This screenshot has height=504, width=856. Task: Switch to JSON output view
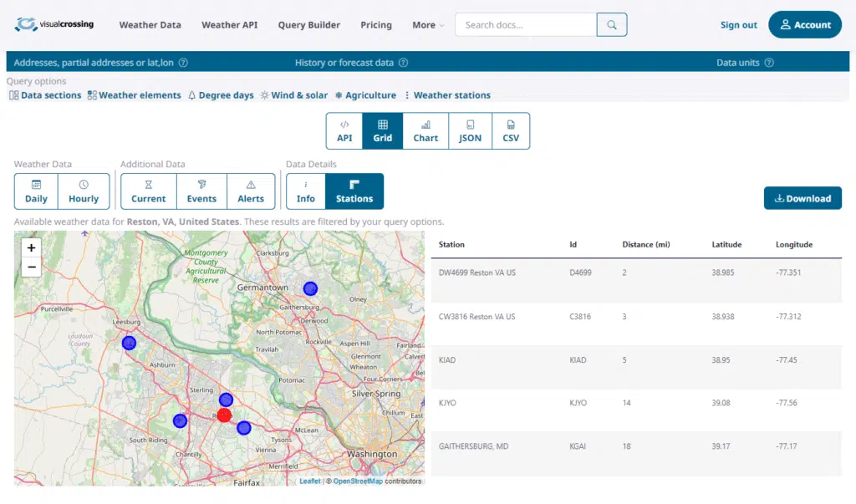click(x=470, y=131)
